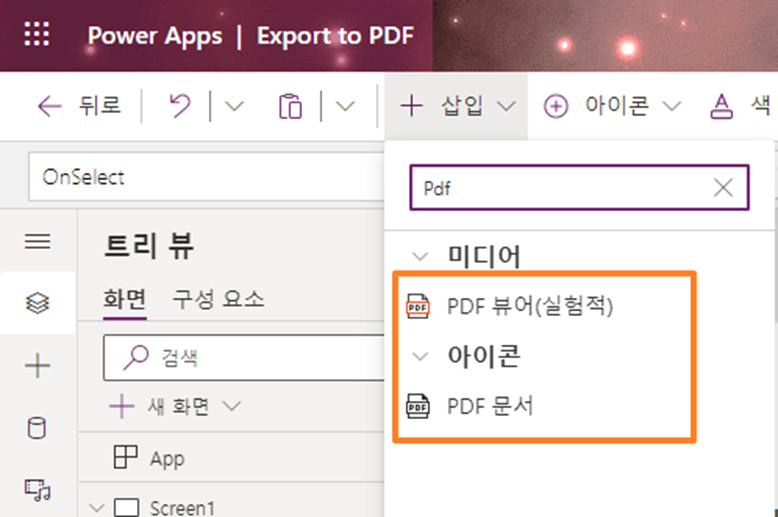The image size is (778, 517).
Task: Insert the PDF 문서 icon
Action: click(x=470, y=406)
